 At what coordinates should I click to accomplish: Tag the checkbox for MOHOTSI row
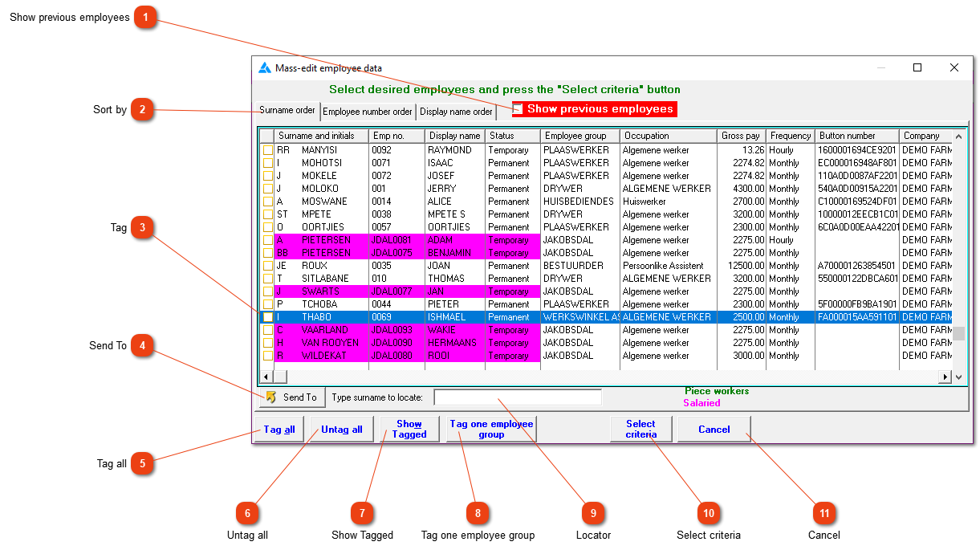point(267,163)
